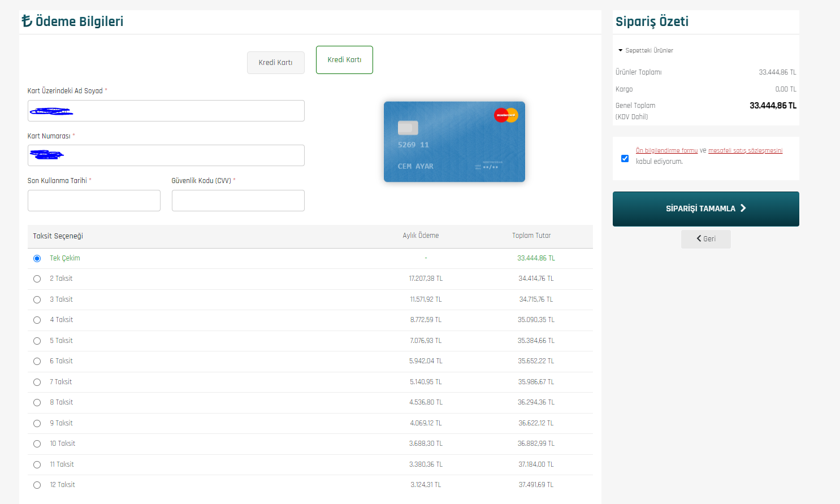Click the Kargo 0,00 TL value
This screenshot has width=840, height=504.
786,89
